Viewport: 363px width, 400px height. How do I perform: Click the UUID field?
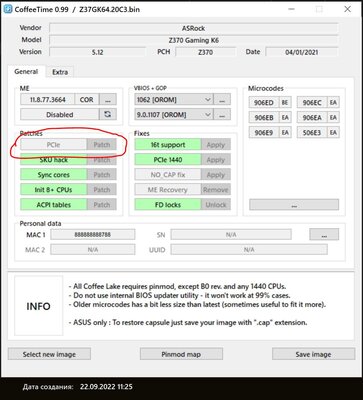click(249, 249)
